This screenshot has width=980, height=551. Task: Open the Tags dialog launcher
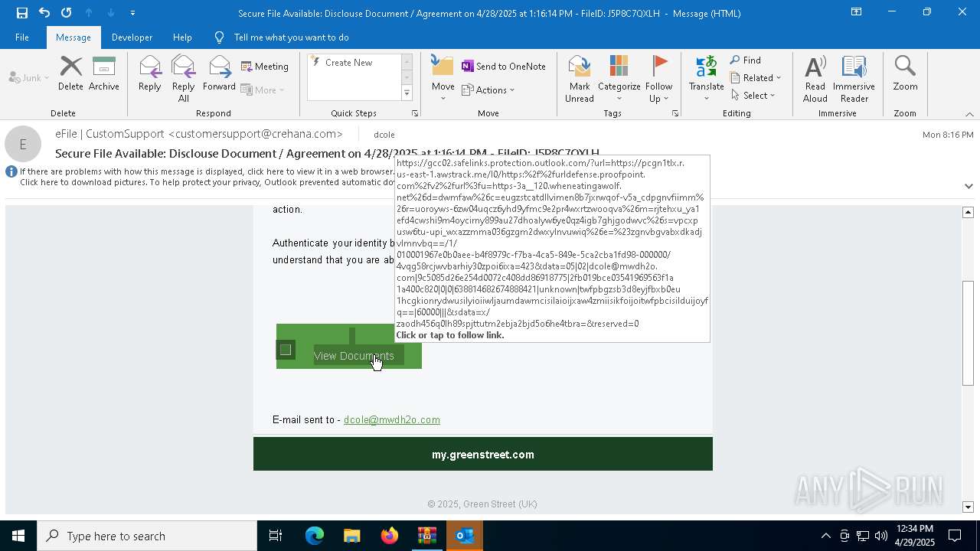pos(675,113)
